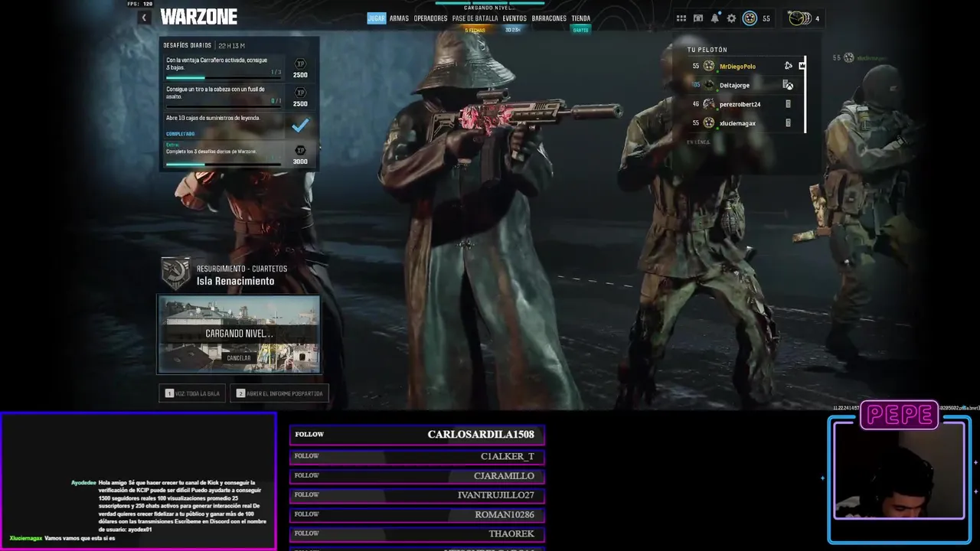The height and width of the screenshot is (551, 980).
Task: Select the Carroñero challenge progress bar
Action: [224, 77]
